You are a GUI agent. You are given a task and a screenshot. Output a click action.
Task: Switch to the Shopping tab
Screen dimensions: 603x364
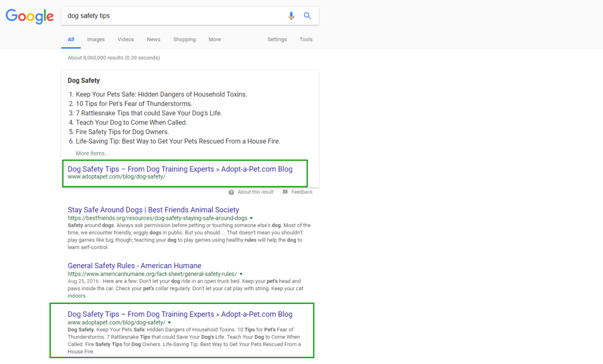tap(184, 40)
